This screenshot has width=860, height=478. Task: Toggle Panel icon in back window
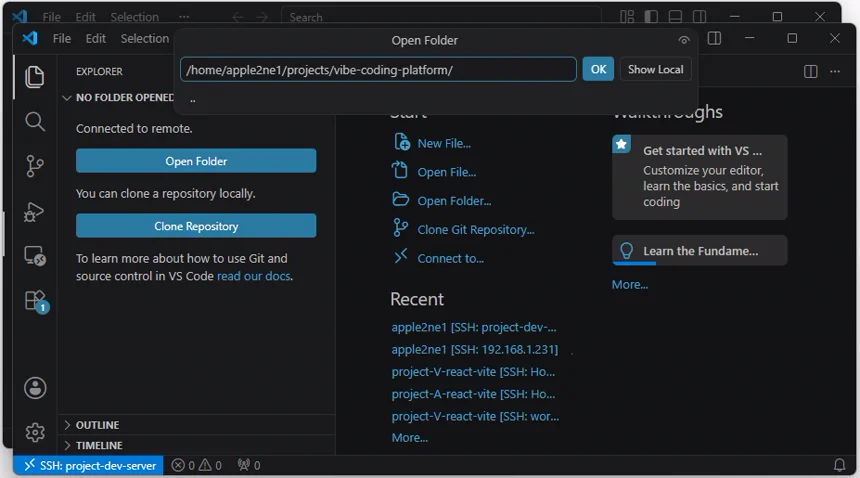tap(675, 16)
